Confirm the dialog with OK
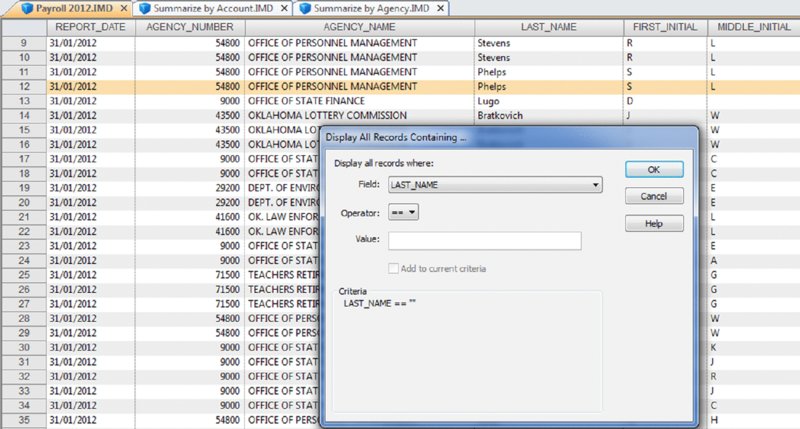 click(654, 169)
